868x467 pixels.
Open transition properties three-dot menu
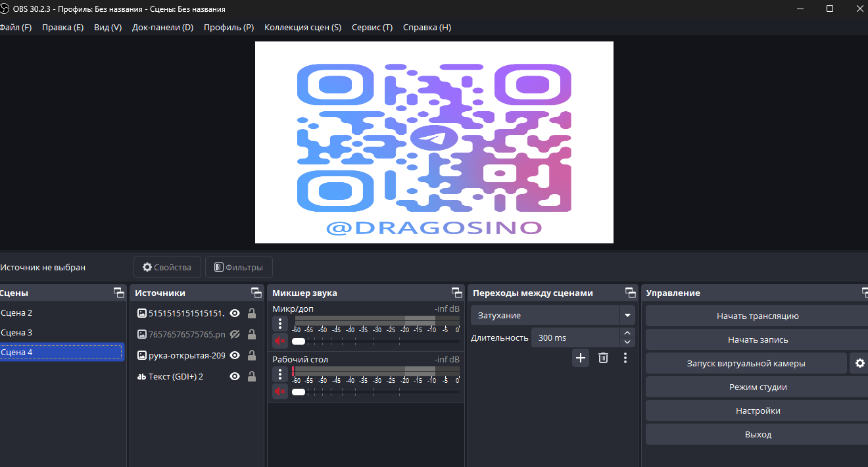tap(625, 358)
